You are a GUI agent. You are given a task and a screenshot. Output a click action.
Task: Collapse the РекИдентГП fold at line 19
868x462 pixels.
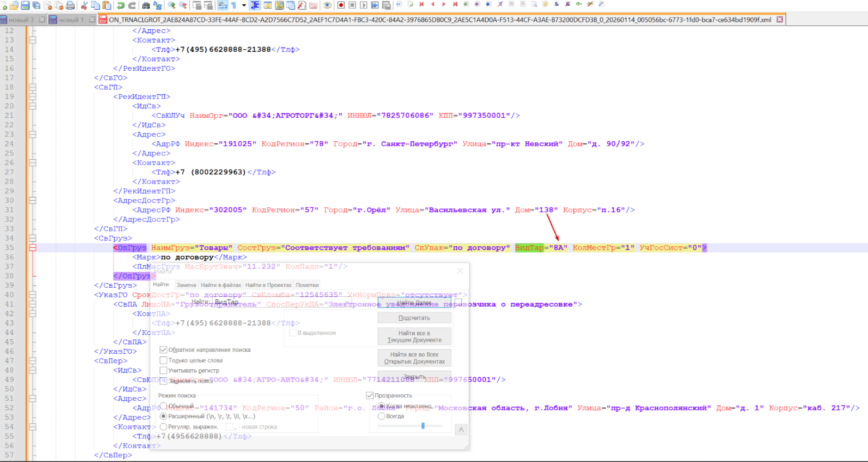coord(32,97)
